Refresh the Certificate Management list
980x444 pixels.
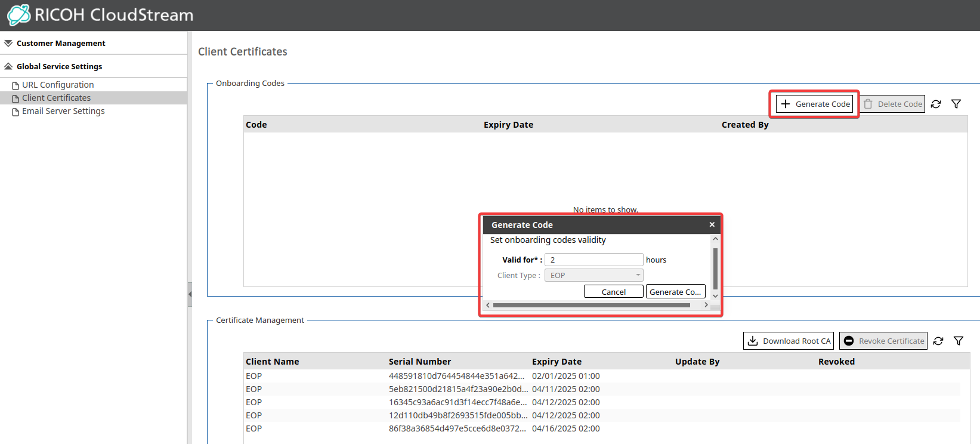click(938, 341)
